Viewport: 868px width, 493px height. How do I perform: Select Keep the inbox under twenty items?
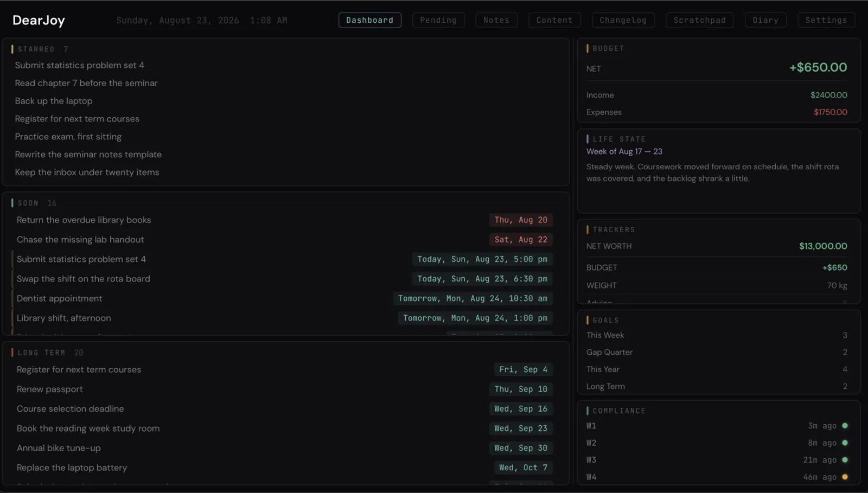(x=87, y=172)
